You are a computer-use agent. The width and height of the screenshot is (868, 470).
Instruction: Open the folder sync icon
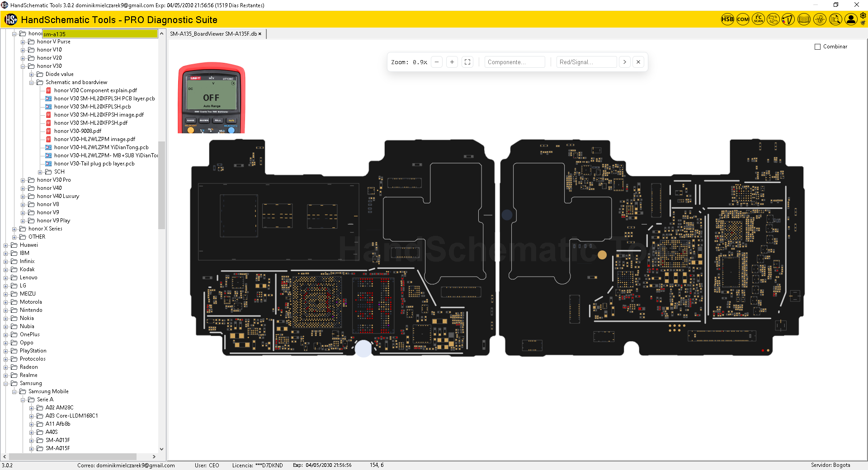tap(774, 19)
